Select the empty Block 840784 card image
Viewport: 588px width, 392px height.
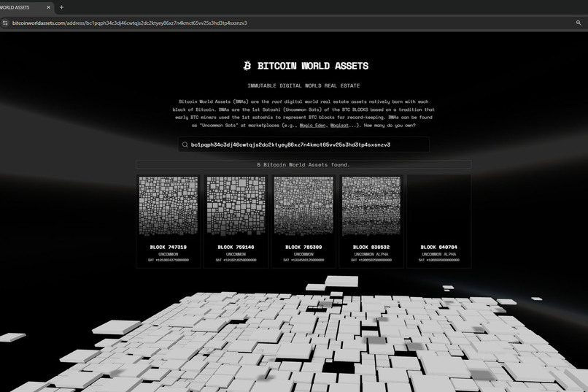point(438,206)
